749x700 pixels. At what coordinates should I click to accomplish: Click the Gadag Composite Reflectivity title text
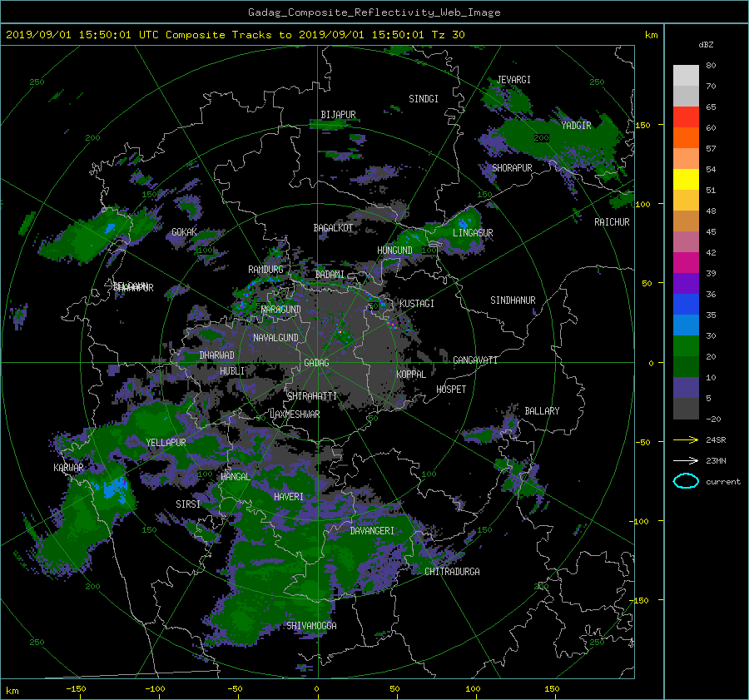(374, 12)
